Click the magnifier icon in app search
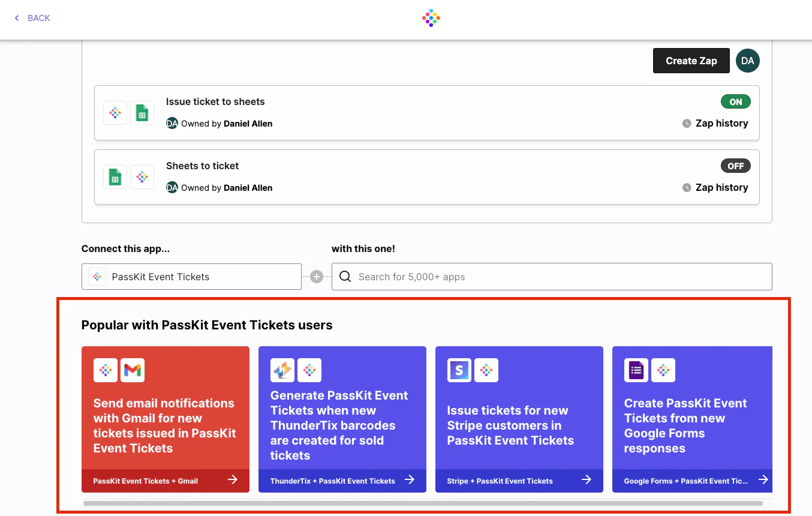The height and width of the screenshot is (516, 812). 345,277
